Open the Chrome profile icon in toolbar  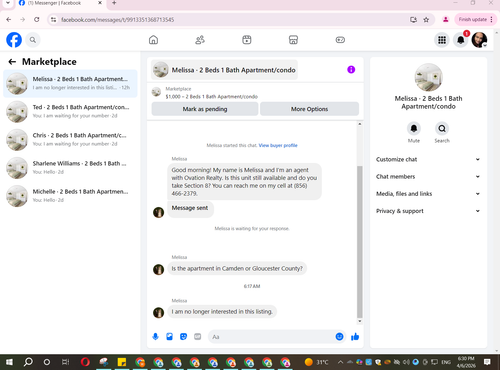tap(445, 20)
